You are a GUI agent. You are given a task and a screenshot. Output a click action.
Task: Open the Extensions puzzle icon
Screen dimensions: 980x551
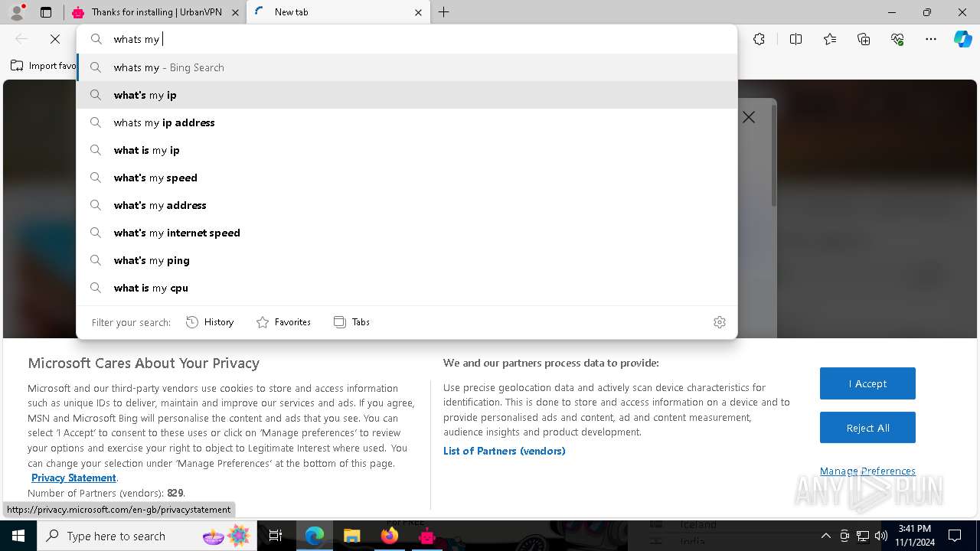click(759, 39)
